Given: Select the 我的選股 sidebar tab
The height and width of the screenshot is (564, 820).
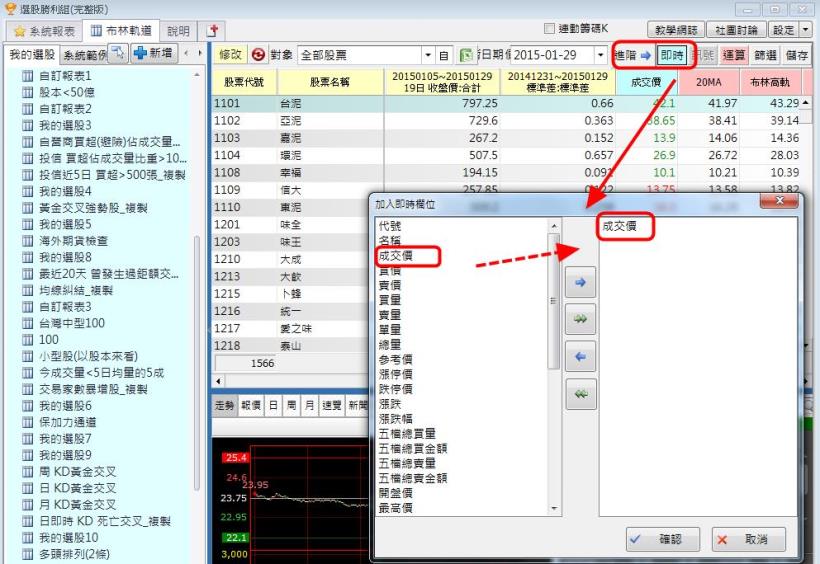Looking at the screenshot, I should tap(32, 54).
